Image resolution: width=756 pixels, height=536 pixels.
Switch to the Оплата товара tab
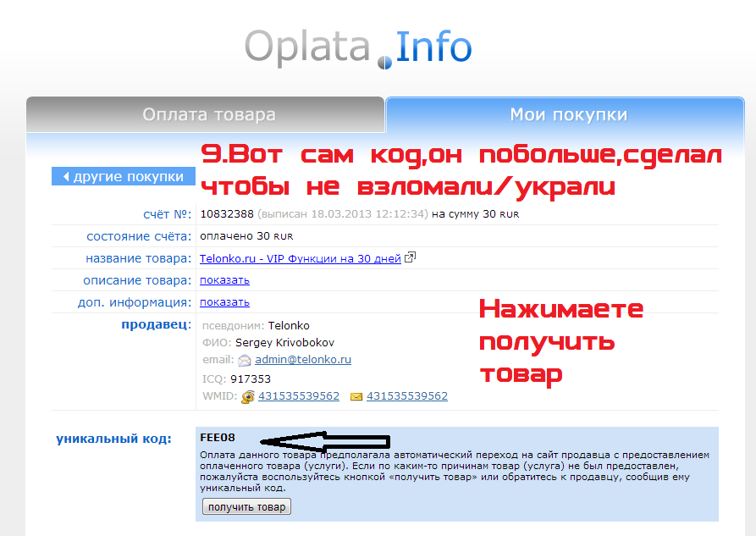(x=206, y=115)
